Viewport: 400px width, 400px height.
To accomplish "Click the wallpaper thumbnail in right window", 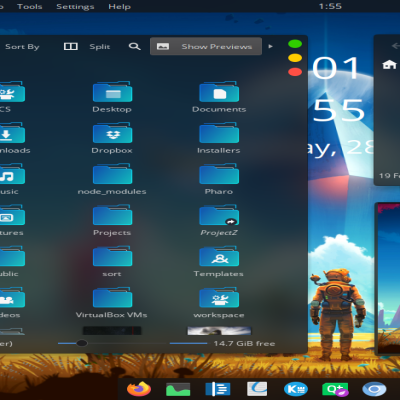I will pos(388,278).
